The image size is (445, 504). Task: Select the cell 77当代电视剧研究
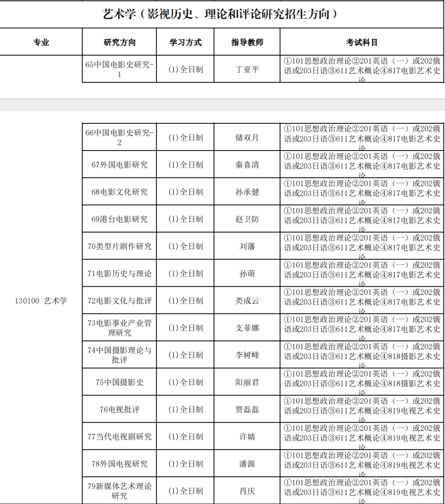[119, 437]
